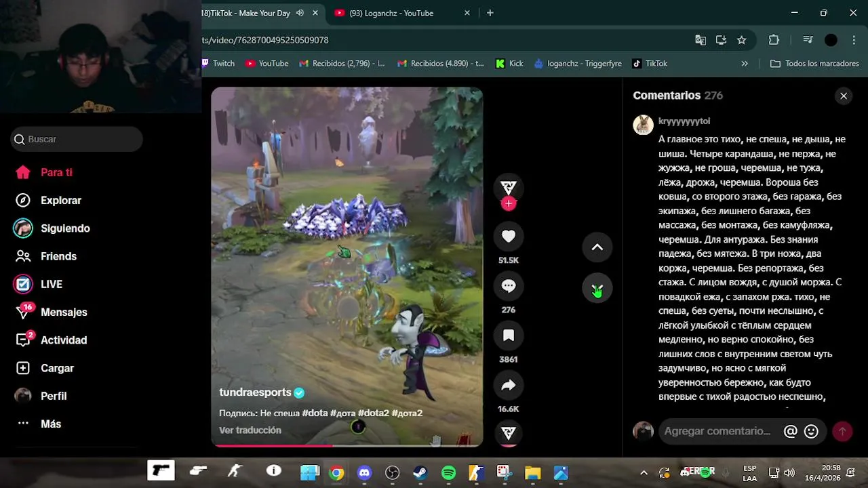The image size is (868, 488).
Task: Open Mensajes with 16 unread
Action: click(51, 312)
